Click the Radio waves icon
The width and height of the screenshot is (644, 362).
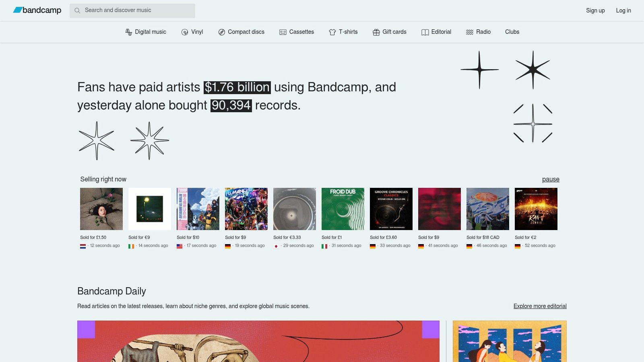pyautogui.click(x=470, y=32)
